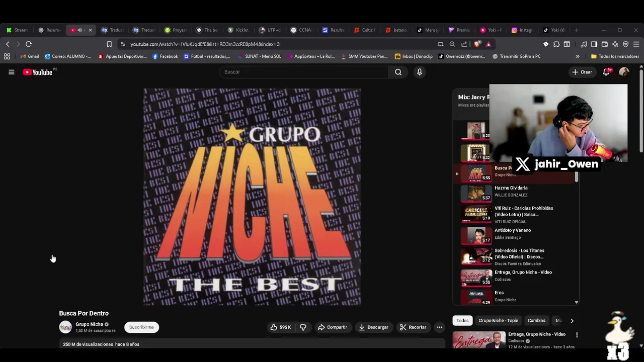Go to YouTube home via the logo
Image resolution: width=644 pixels, height=362 pixels.
click(38, 72)
